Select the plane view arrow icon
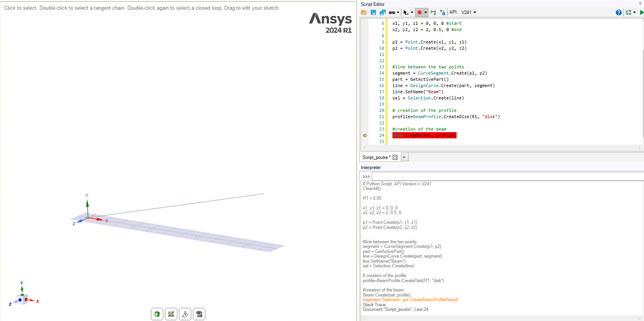Viewport: 644px width, 321px height. (185, 314)
